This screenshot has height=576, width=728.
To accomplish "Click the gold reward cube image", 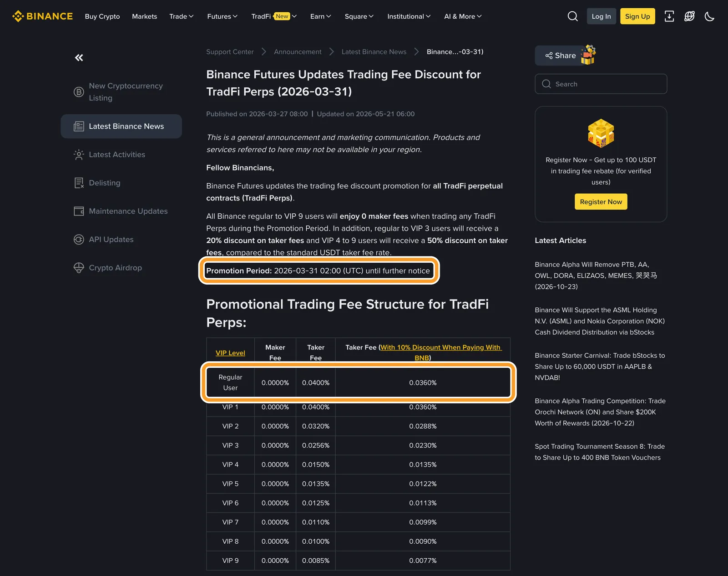I will point(601,133).
